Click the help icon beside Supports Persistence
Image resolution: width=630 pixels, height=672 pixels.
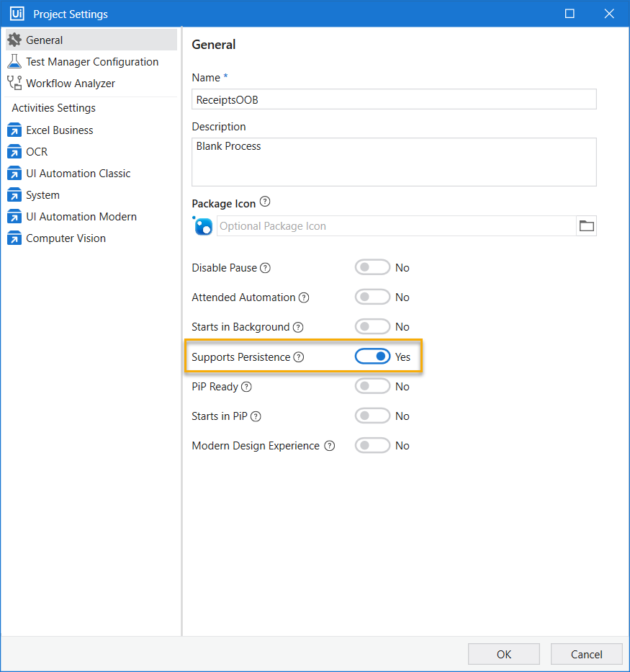[x=299, y=357]
